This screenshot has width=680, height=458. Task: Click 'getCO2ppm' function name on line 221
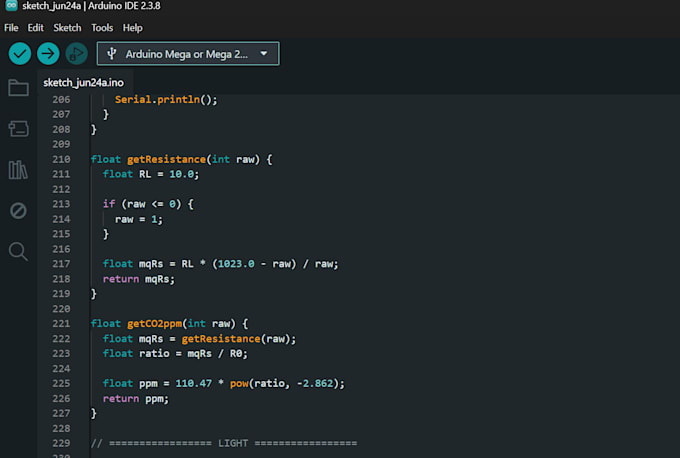154,324
